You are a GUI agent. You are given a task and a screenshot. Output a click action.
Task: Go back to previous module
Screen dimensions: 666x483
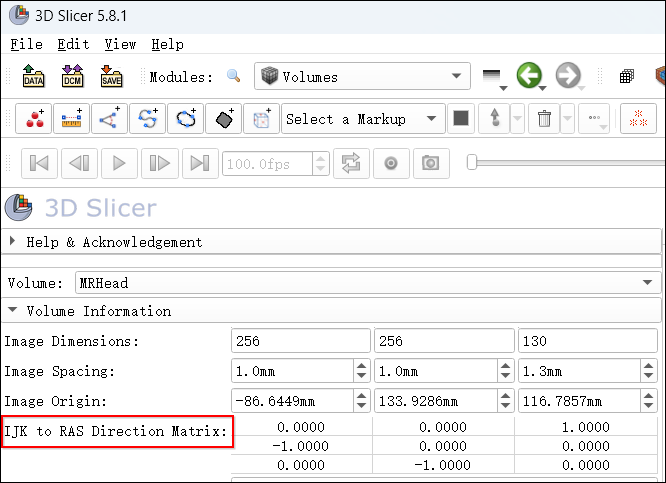click(528, 77)
